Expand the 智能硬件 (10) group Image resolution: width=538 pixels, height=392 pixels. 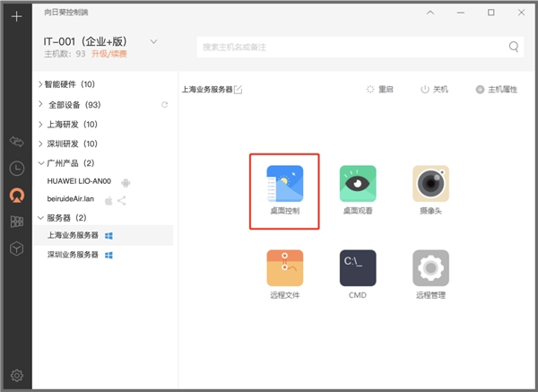coord(40,84)
